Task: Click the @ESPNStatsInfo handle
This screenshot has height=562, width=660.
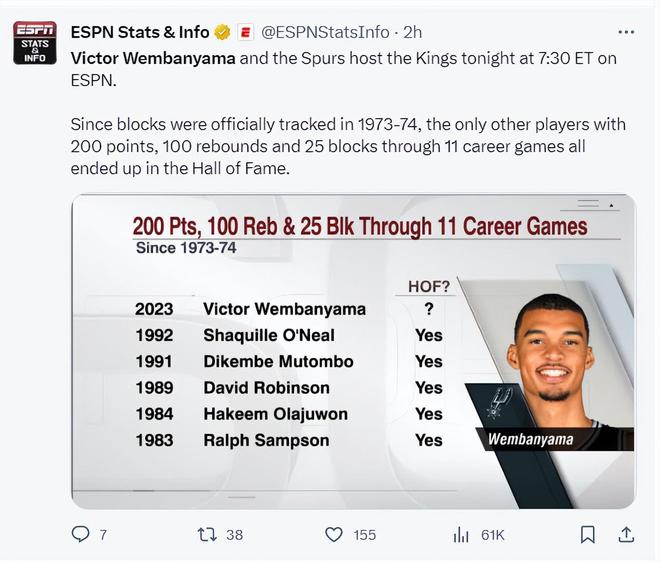Action: (325, 32)
